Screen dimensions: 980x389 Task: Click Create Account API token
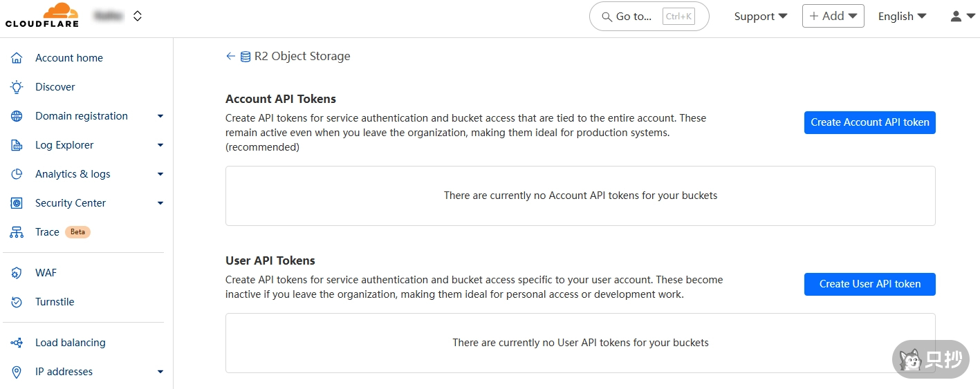point(870,122)
